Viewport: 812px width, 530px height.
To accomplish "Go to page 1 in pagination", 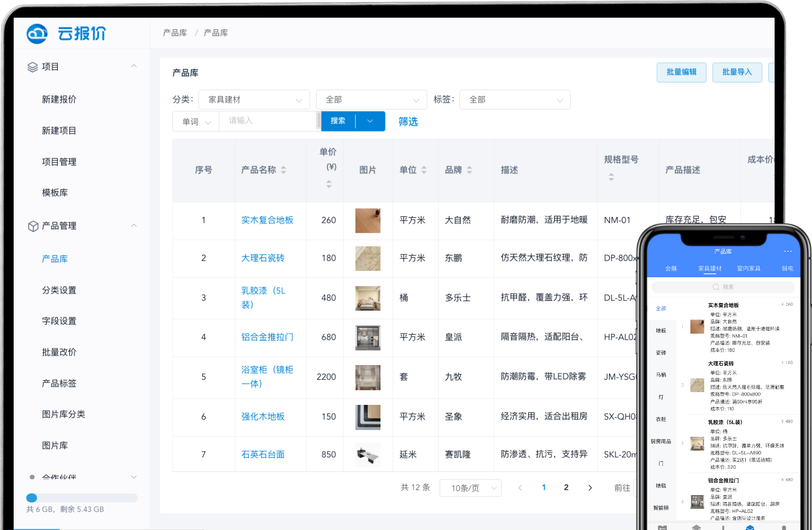I will click(x=544, y=487).
